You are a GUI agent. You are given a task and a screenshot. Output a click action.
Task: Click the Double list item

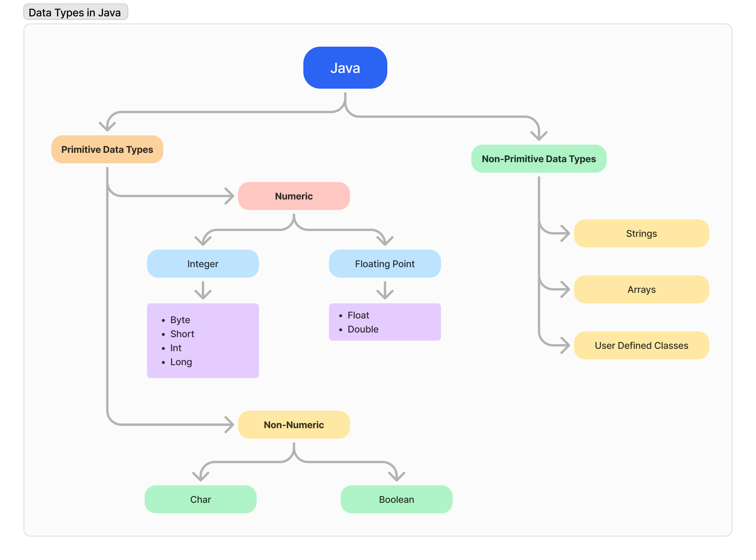(x=363, y=329)
